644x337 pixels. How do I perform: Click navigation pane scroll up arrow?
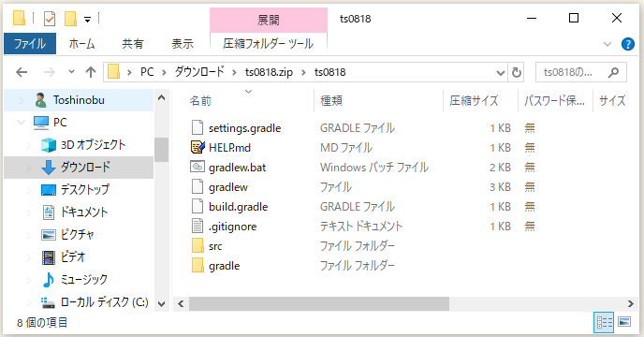[161, 97]
